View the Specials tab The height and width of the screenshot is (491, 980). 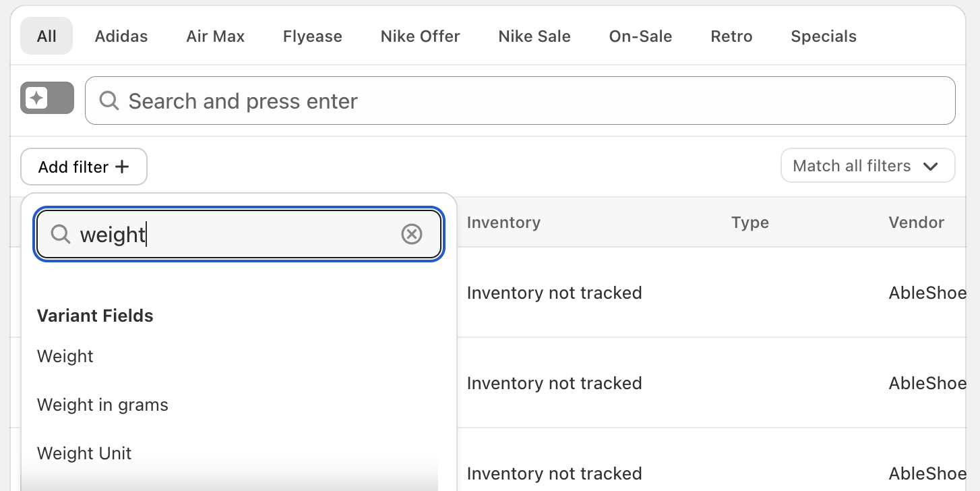824,36
